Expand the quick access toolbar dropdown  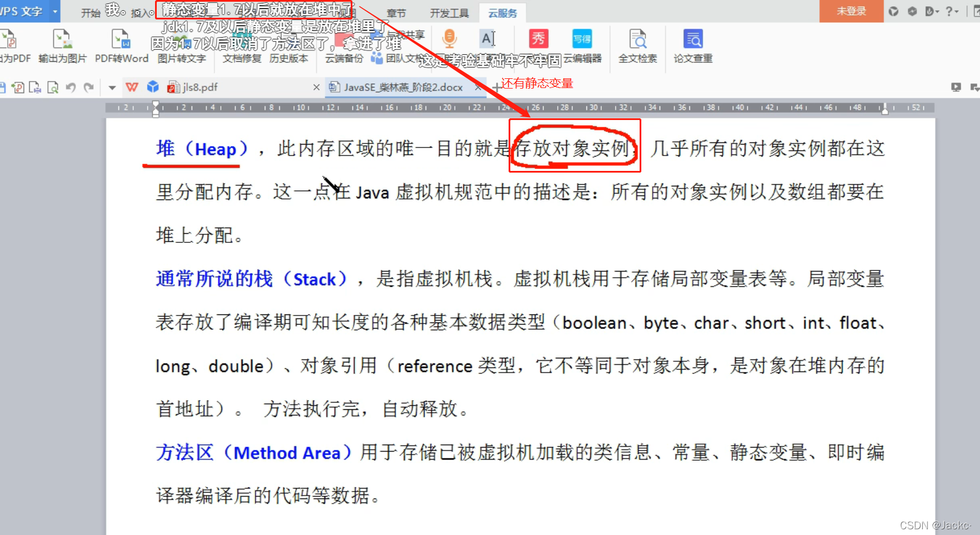tap(112, 88)
